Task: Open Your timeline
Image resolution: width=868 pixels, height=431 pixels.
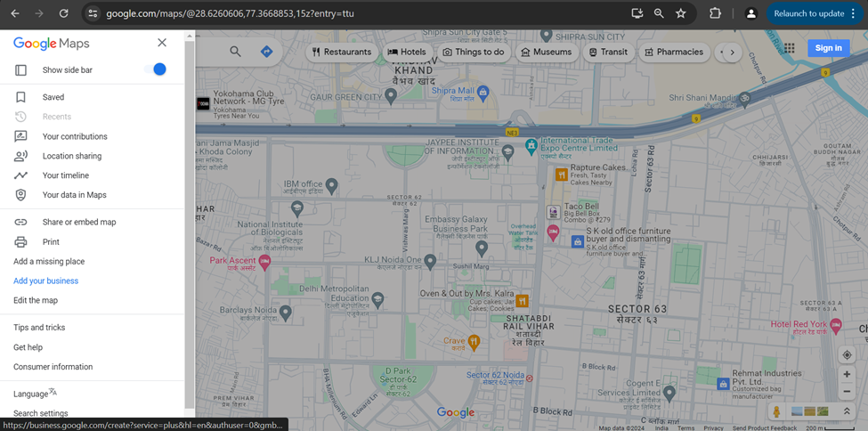Action: [65, 175]
